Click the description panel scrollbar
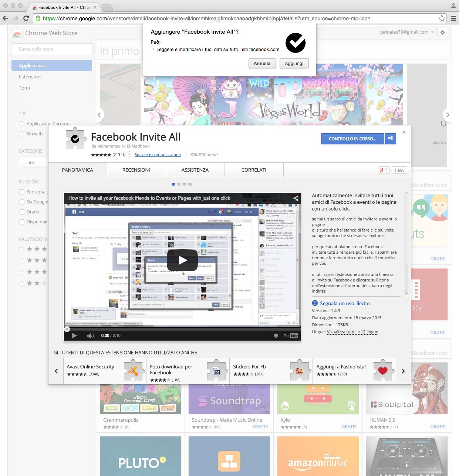 click(x=406, y=242)
